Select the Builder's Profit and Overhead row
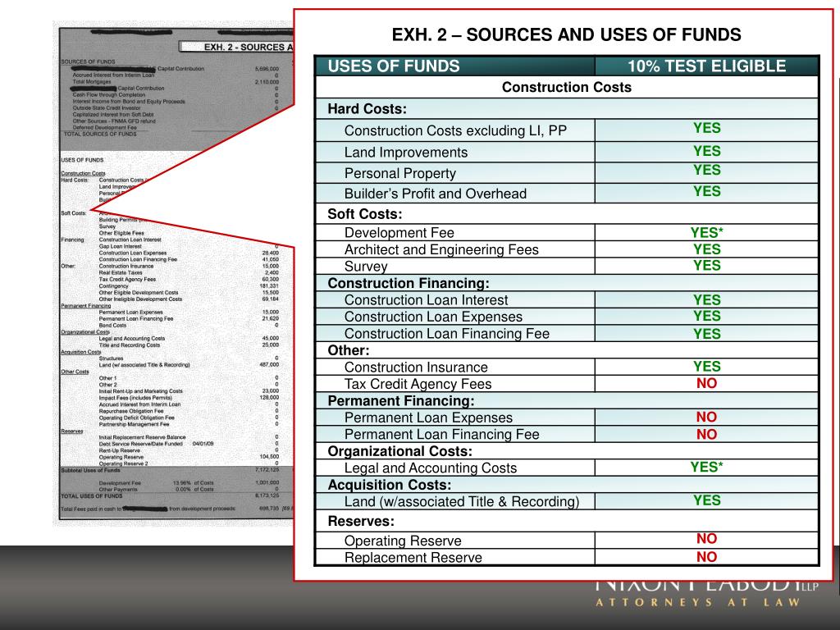The image size is (840, 630). (x=567, y=194)
